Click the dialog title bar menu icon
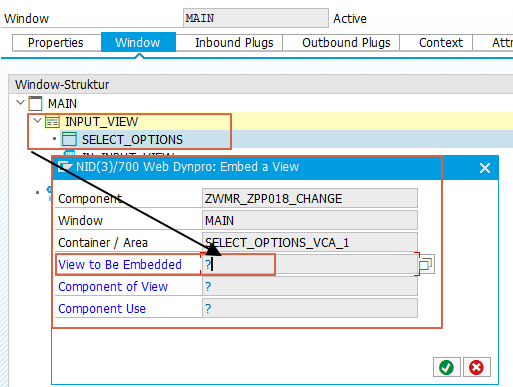This screenshot has width=513, height=387. (x=65, y=166)
